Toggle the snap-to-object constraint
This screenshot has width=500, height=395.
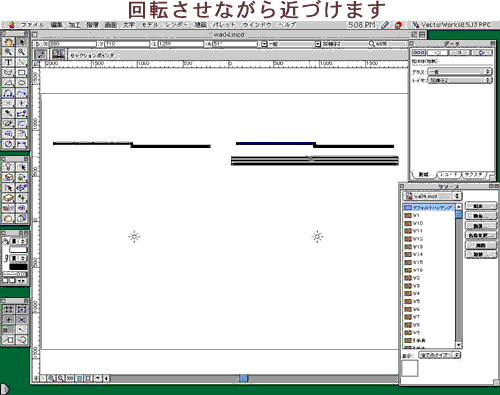(x=21, y=309)
